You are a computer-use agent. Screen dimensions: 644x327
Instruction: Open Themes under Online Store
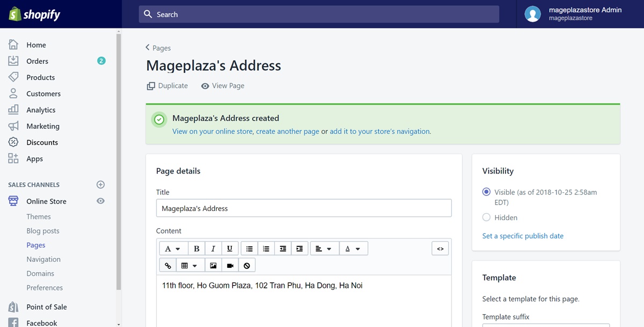click(39, 216)
